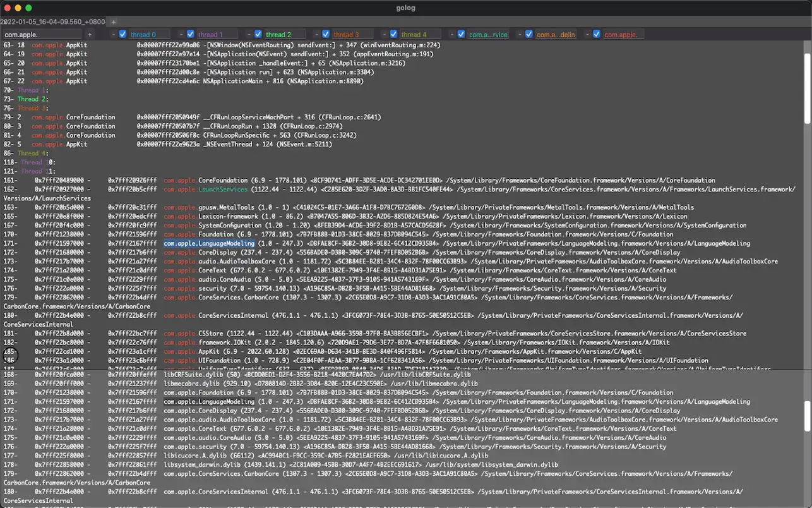This screenshot has height=508, width=812.
Task: Toggle the thread 4 filter checkbox
Action: click(393, 34)
